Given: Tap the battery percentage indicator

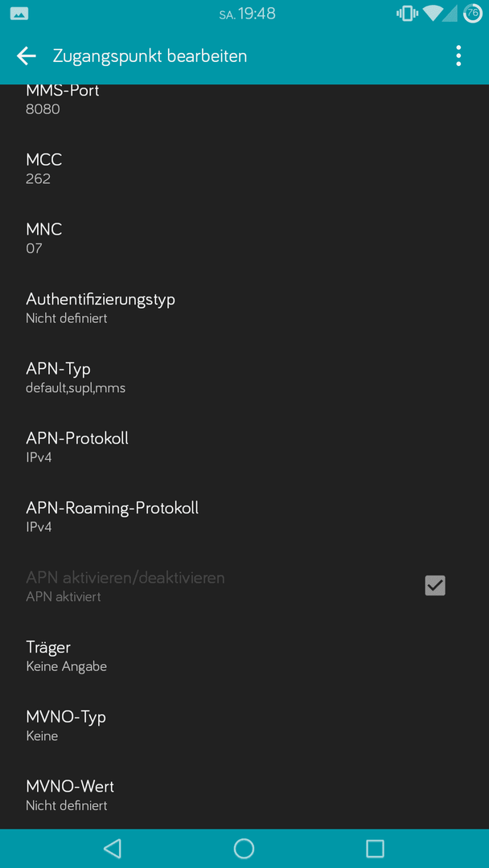Looking at the screenshot, I should tap(472, 14).
